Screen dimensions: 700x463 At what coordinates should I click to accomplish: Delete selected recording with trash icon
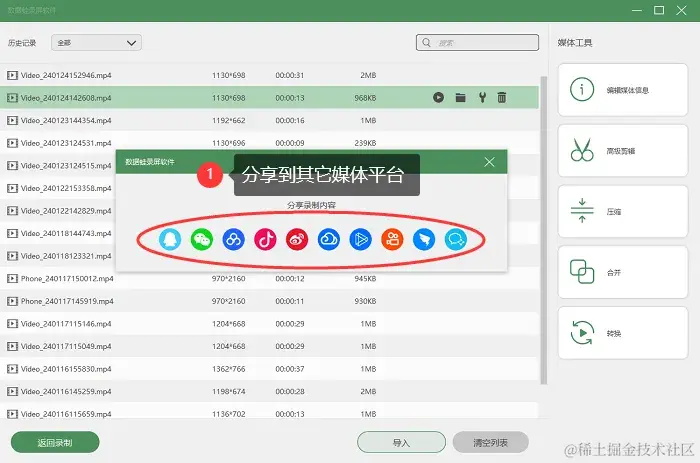point(502,97)
